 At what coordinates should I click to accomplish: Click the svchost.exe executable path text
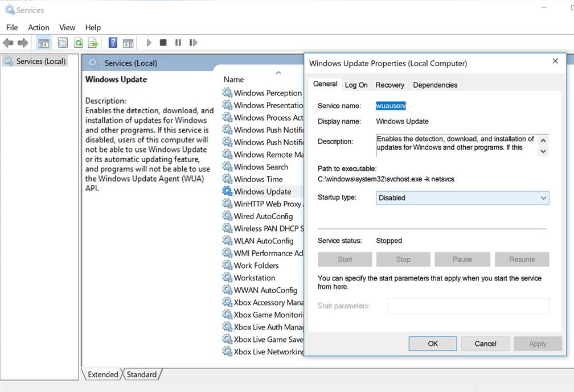point(386,179)
